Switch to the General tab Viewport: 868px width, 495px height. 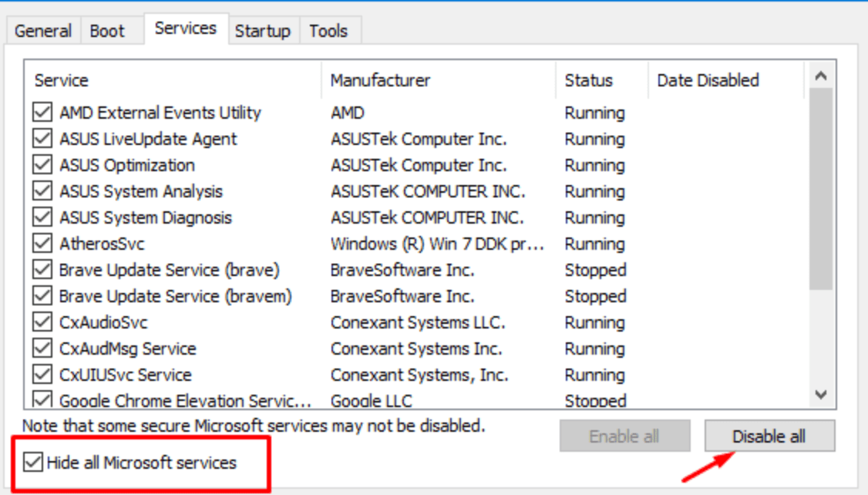click(x=43, y=31)
